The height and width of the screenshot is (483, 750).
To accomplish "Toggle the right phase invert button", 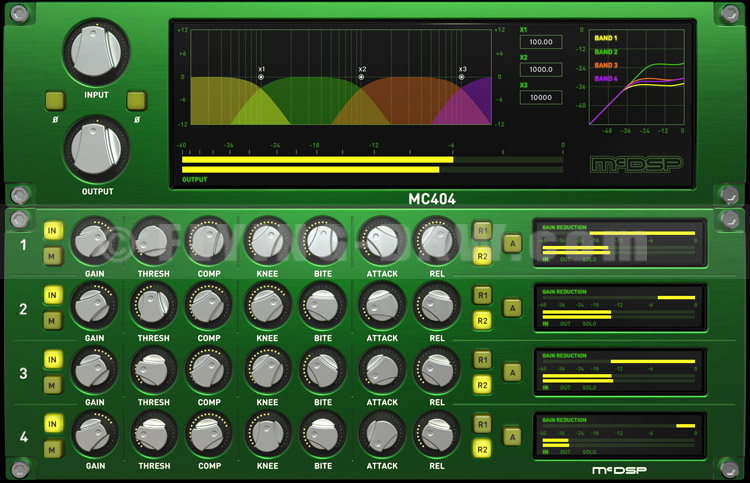I will [x=136, y=101].
